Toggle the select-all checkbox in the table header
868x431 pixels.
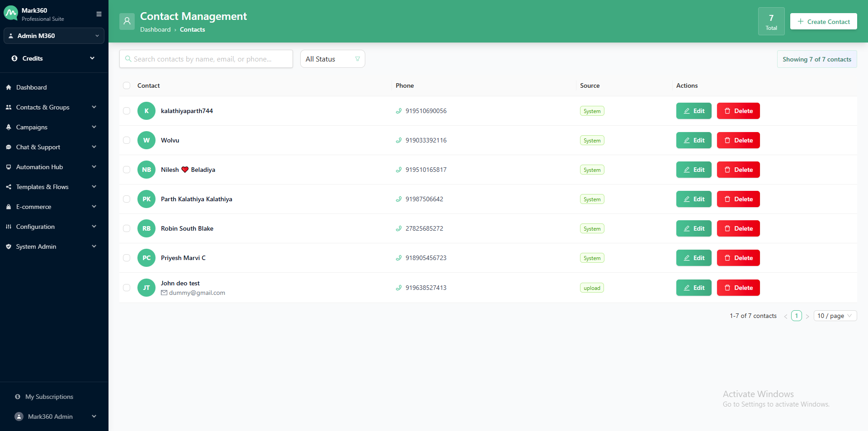(127, 85)
